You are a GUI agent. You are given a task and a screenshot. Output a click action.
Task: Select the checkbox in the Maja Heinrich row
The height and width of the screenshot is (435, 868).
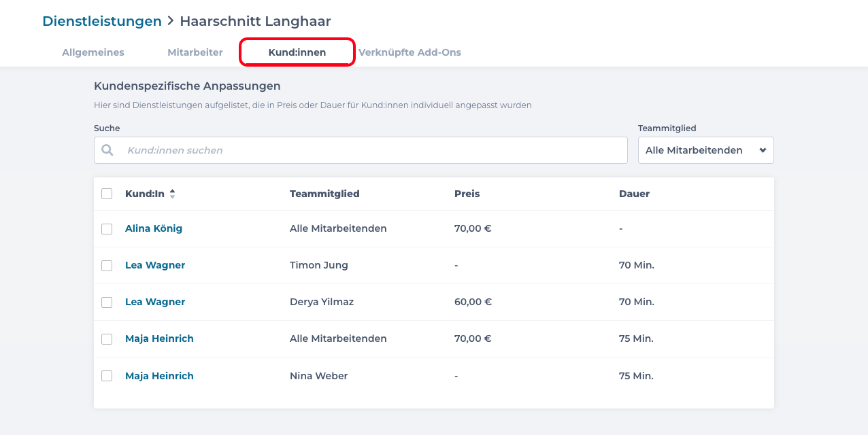click(107, 338)
